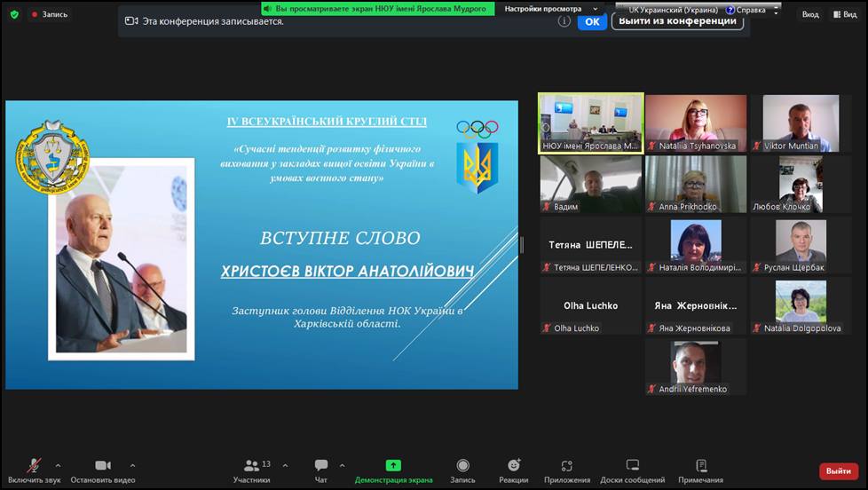Expand participants options arrow

tap(285, 466)
